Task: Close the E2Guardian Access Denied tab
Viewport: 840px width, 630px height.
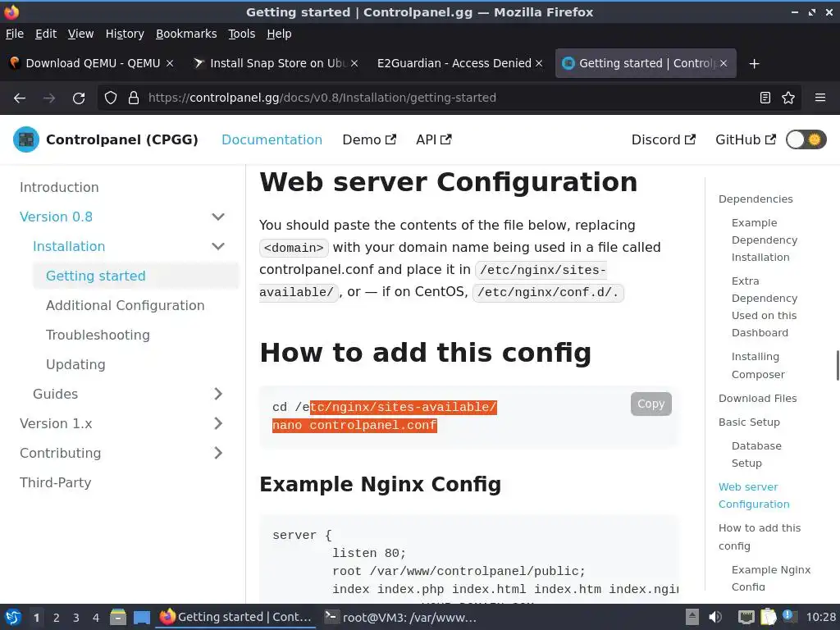Action: point(539,63)
